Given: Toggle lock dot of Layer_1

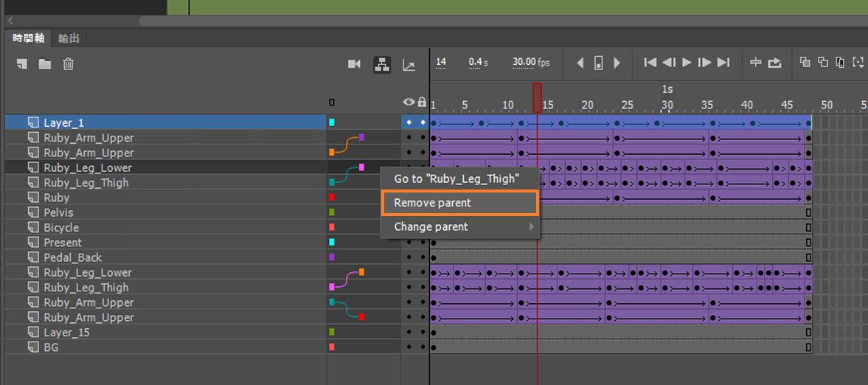Looking at the screenshot, I should tap(423, 122).
